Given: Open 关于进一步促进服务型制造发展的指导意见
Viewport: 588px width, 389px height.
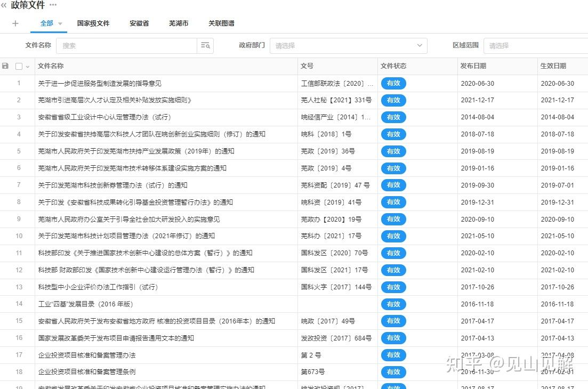Looking at the screenshot, I should pyautogui.click(x=100, y=83).
